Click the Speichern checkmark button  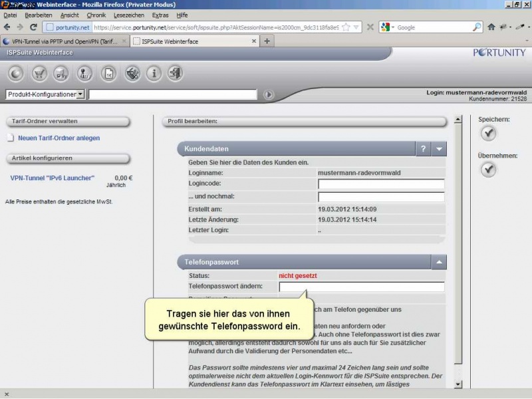[489, 134]
